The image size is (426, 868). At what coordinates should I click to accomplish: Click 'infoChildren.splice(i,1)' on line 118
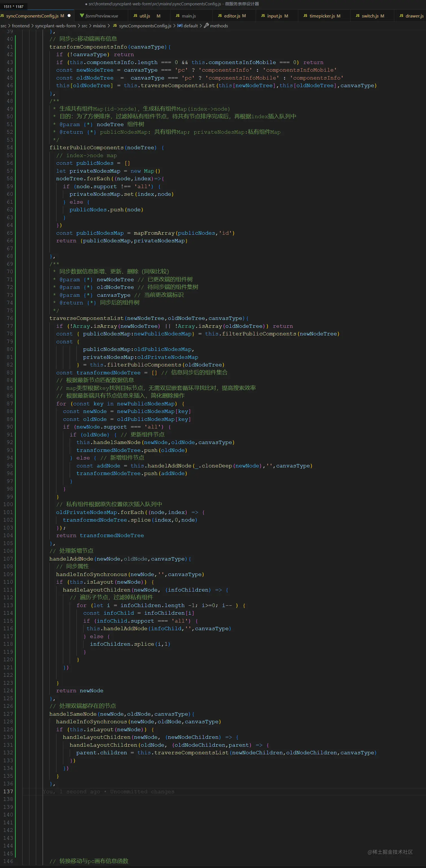pos(130,644)
